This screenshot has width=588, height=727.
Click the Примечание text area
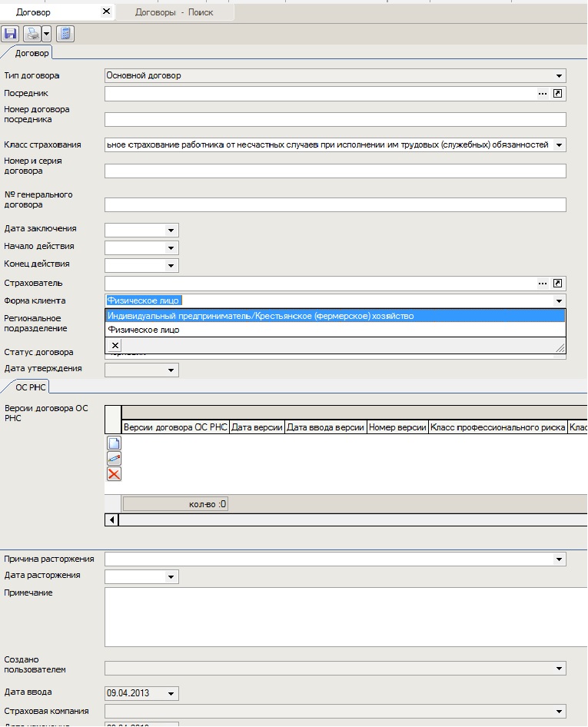(335, 616)
